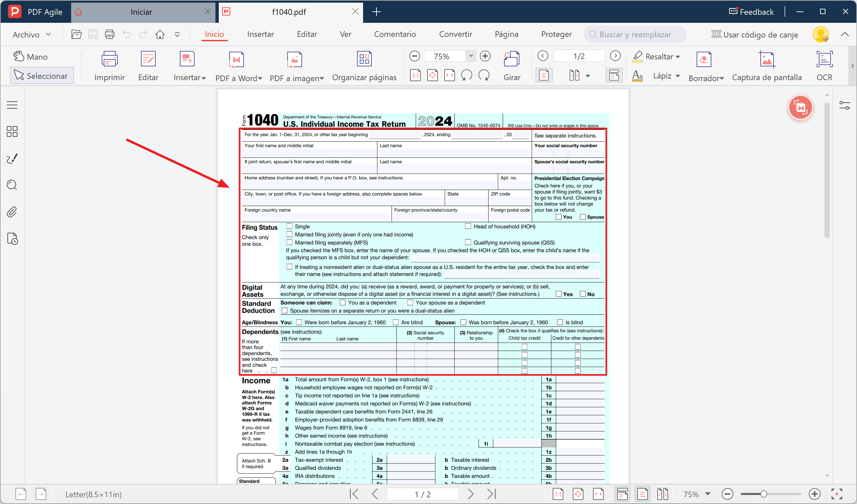
Task: Zoom out with ribbon minus icon
Action: 414,56
